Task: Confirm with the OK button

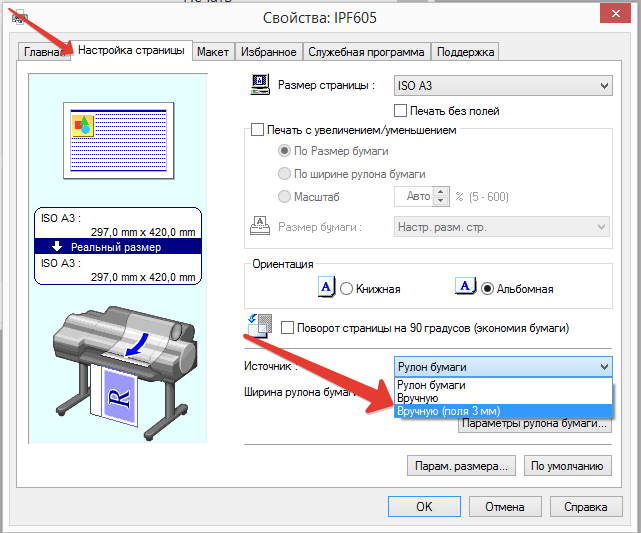Action: tap(424, 507)
